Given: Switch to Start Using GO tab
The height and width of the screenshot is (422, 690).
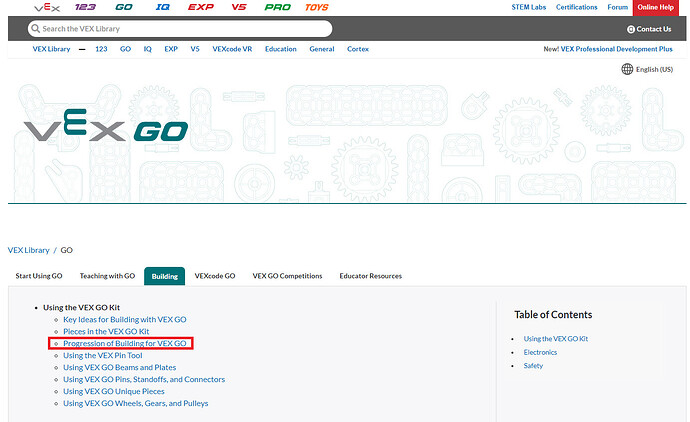Looking at the screenshot, I should pyautogui.click(x=39, y=276).
